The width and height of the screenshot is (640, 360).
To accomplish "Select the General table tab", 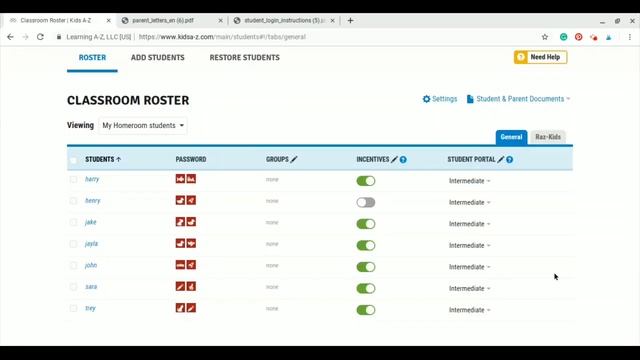I will pos(511,137).
